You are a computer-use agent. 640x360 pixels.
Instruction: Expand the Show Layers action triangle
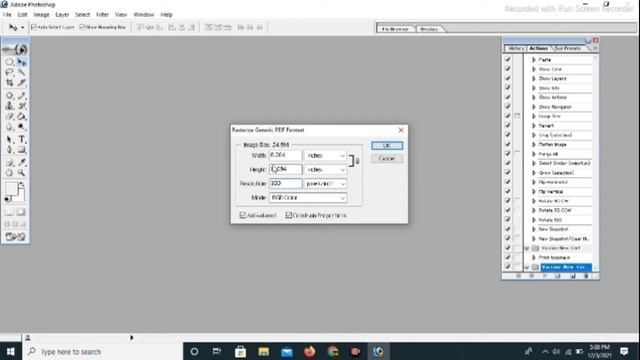(x=533, y=78)
